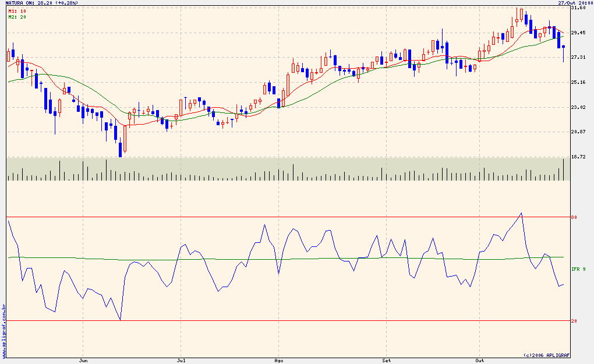Image resolution: width=594 pixels, height=364 pixels.
Task: Click the M2: 20 moving average legend
Action: [x=17, y=17]
